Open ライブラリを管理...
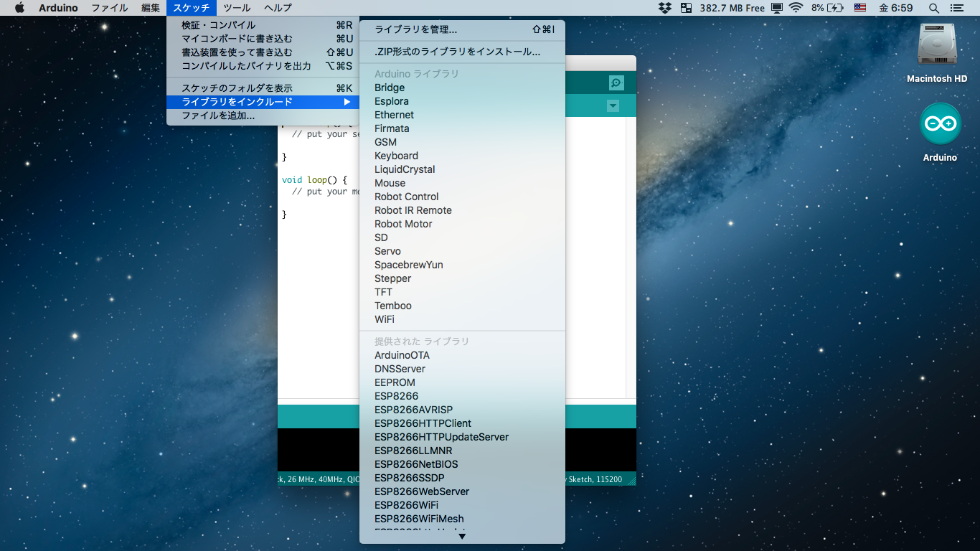Screen dimensions: 980x551 click(462, 29)
